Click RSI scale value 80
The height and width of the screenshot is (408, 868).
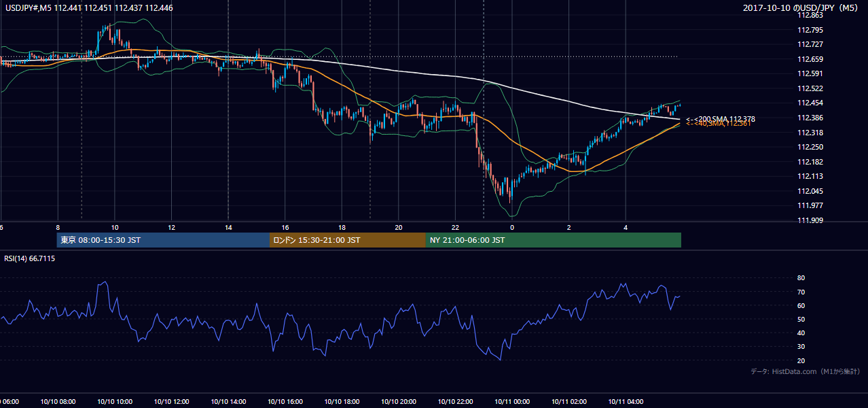pyautogui.click(x=801, y=278)
